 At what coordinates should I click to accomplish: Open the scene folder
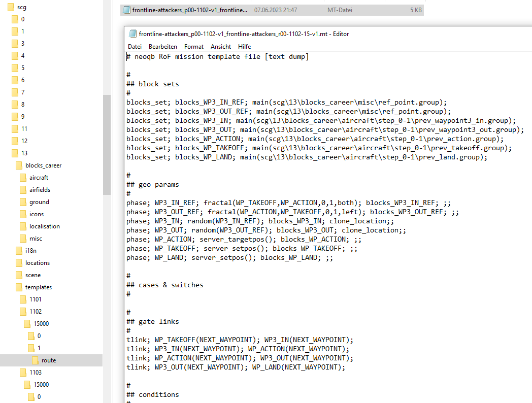33,275
